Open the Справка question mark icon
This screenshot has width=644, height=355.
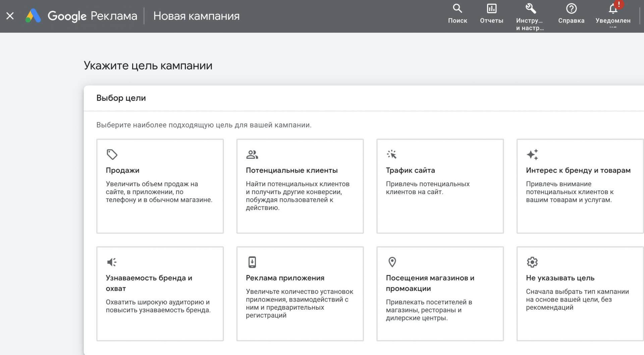571,8
